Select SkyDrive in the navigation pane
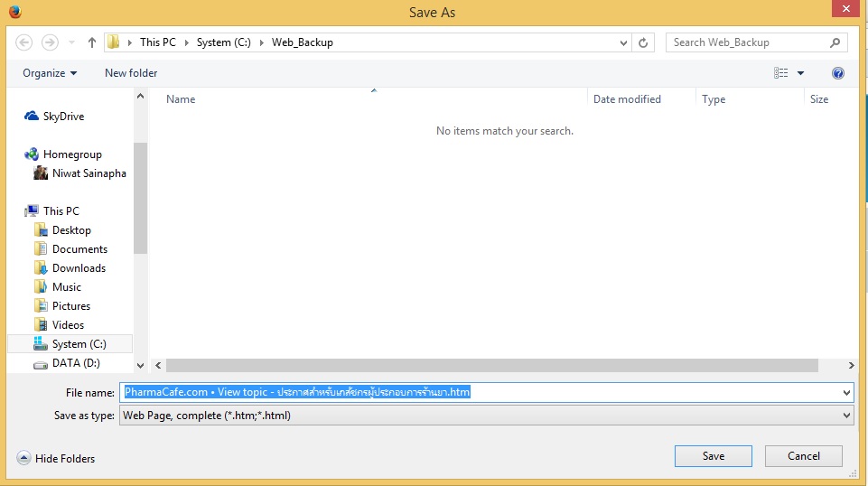The image size is (868, 486). 63,117
